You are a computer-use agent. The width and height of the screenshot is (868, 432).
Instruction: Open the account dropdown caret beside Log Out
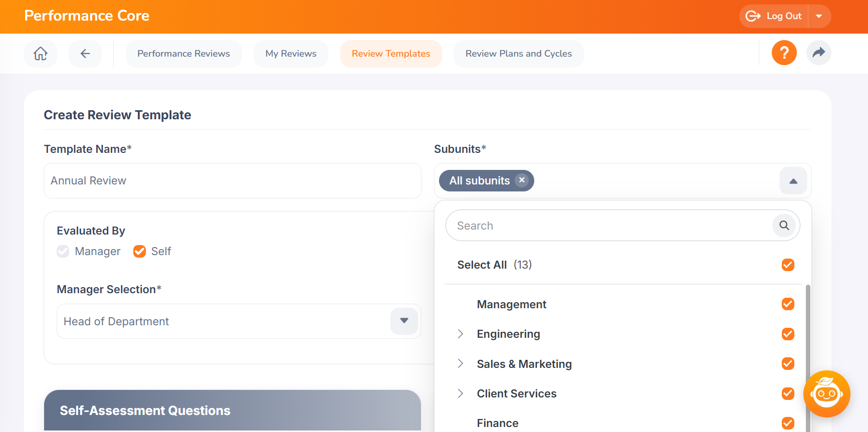point(819,16)
